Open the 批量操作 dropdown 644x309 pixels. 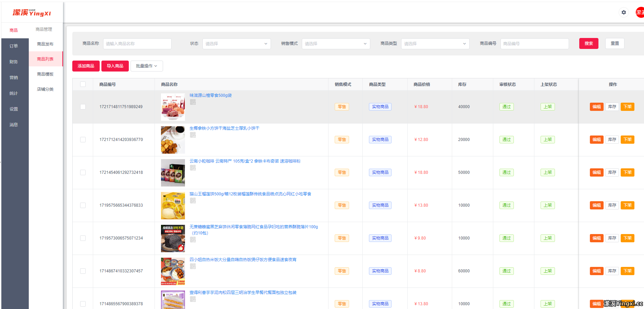pos(147,66)
